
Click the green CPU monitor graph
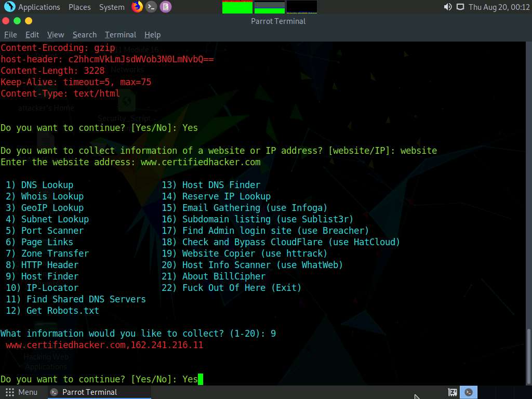tap(237, 7)
